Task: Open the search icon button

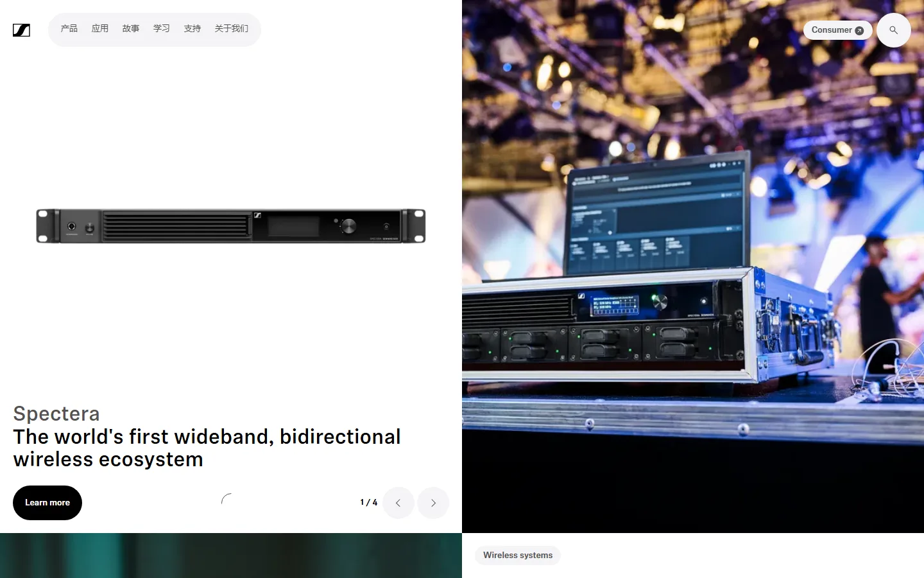Action: tap(893, 30)
